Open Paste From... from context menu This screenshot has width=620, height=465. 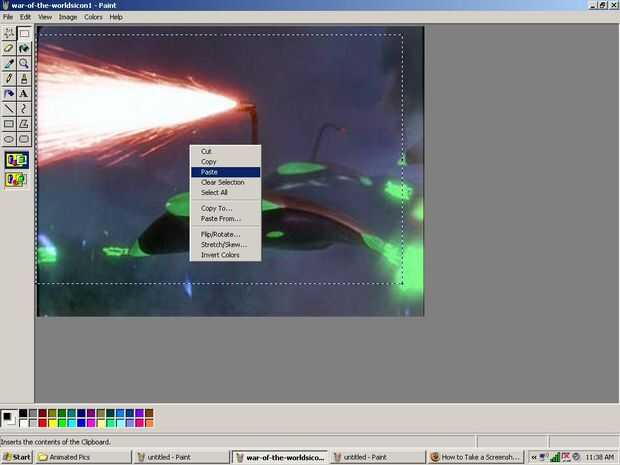[x=225, y=219]
